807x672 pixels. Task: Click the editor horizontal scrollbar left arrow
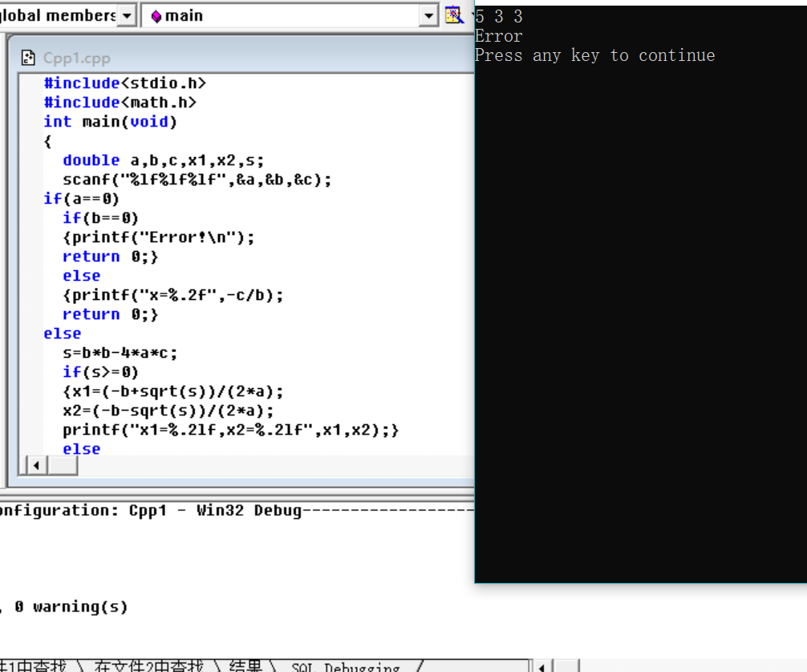point(36,466)
